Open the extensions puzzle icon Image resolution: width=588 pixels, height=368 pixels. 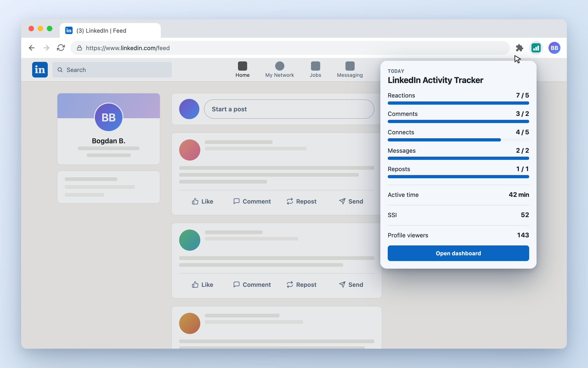pos(519,48)
